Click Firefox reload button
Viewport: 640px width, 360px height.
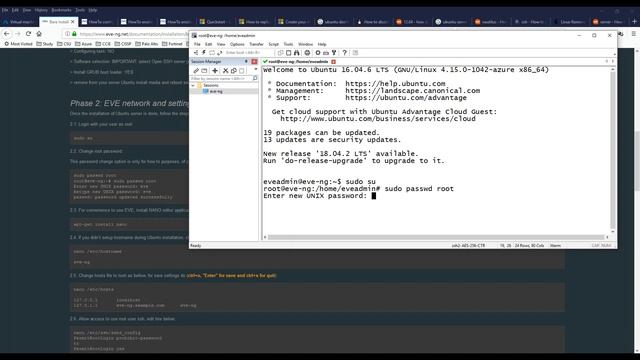(x=28, y=33)
